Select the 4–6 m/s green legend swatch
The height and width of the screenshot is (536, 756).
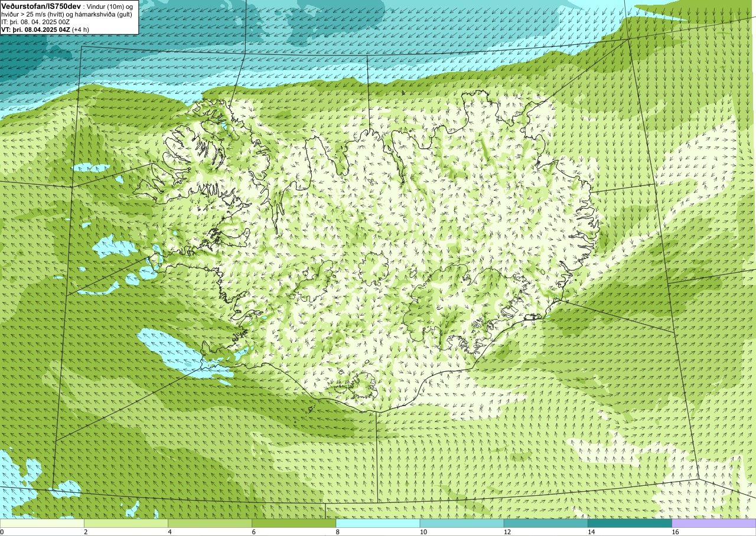(x=210, y=523)
